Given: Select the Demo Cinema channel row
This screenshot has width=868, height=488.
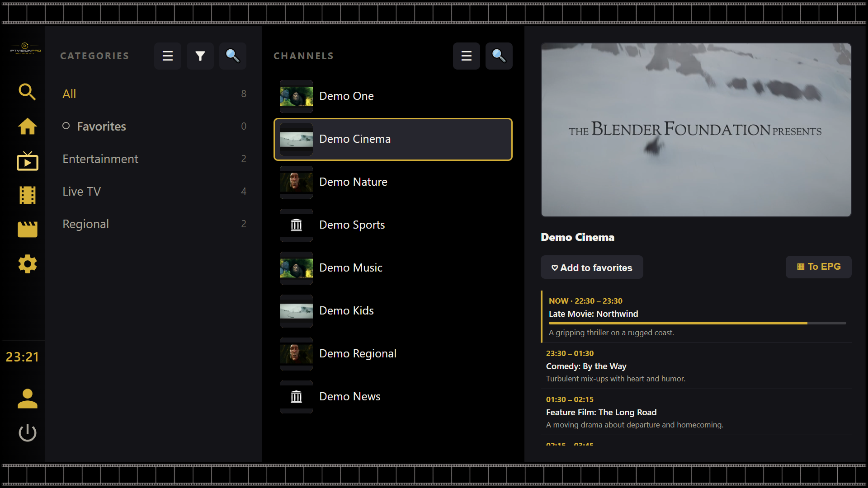Looking at the screenshot, I should (x=393, y=139).
